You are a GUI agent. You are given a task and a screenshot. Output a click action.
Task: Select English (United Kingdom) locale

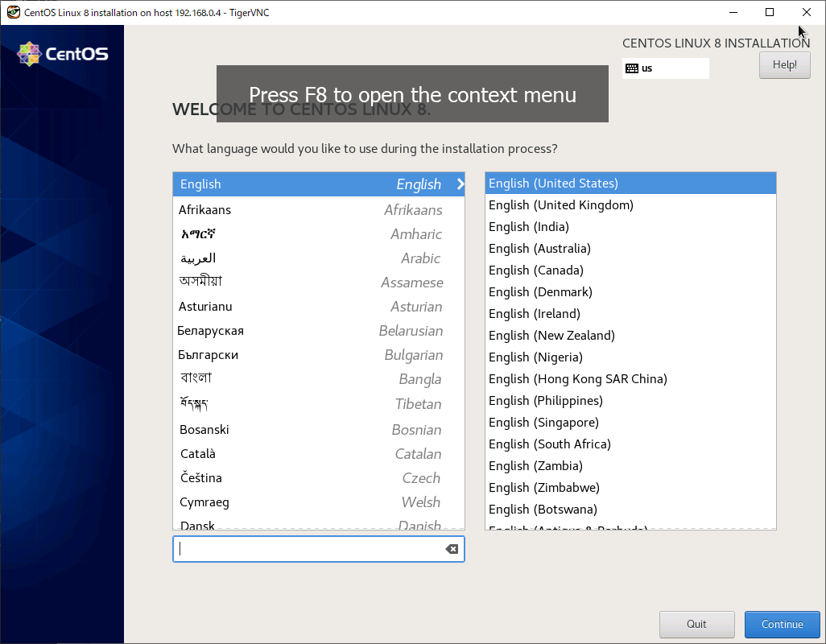pos(630,204)
